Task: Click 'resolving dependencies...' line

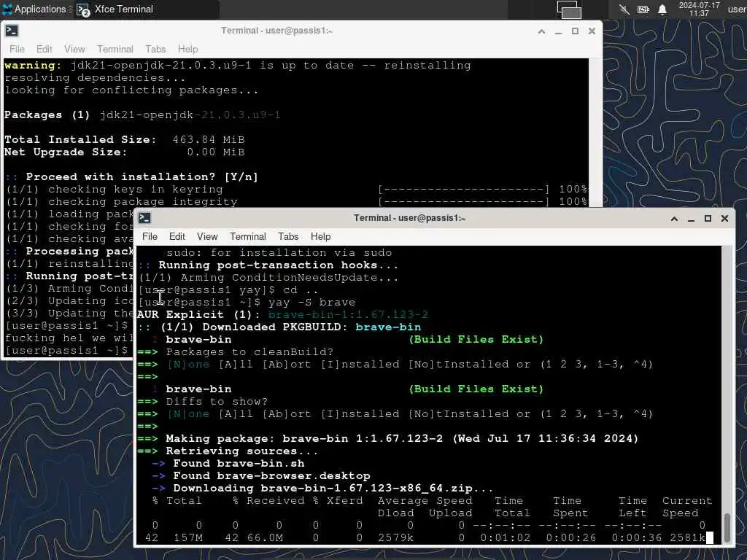Action: coord(96,77)
